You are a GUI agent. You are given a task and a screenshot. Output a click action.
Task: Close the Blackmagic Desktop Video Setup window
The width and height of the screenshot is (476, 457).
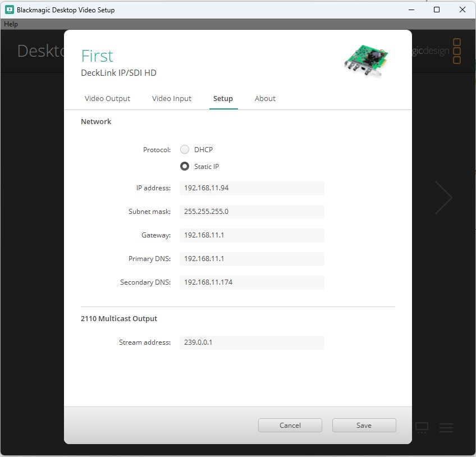(x=463, y=10)
